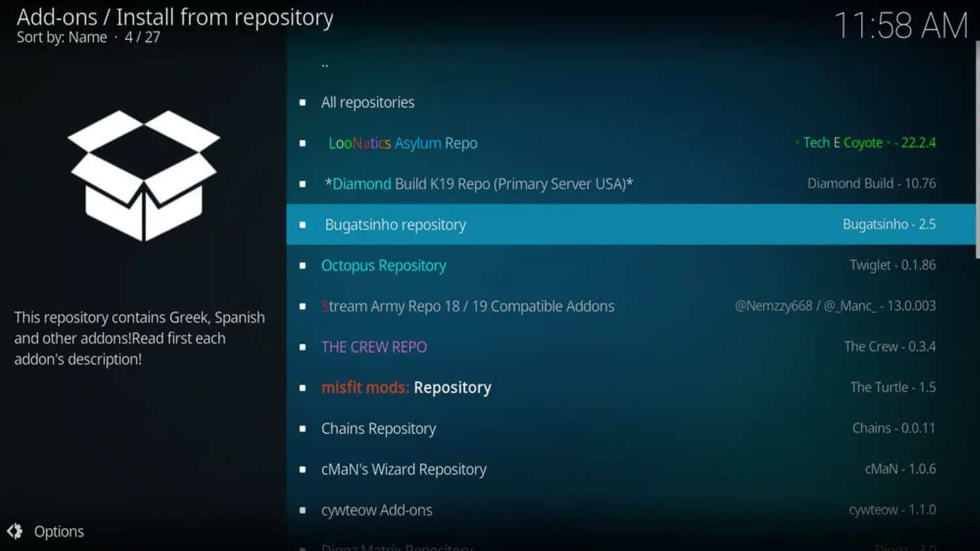Click 'Twiglet - 0.1.86' version text
Screen dimensions: 980x551
tap(892, 265)
